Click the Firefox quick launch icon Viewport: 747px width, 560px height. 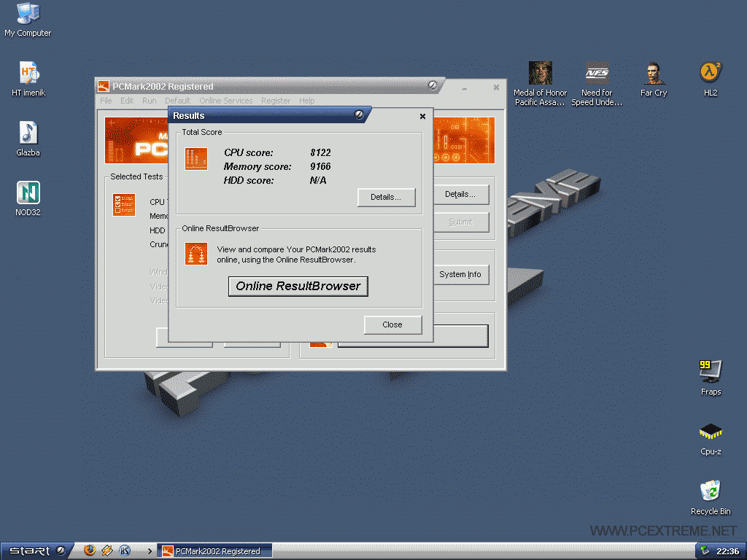pos(90,551)
